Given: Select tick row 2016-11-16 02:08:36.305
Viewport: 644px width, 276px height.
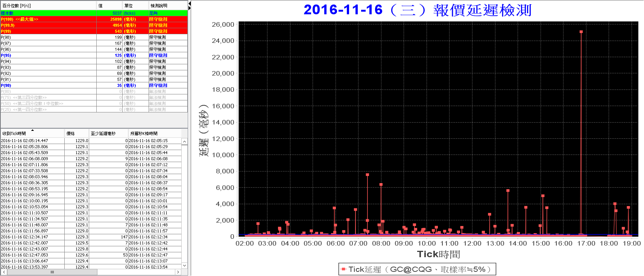Looking at the screenshot, I should point(91,183).
